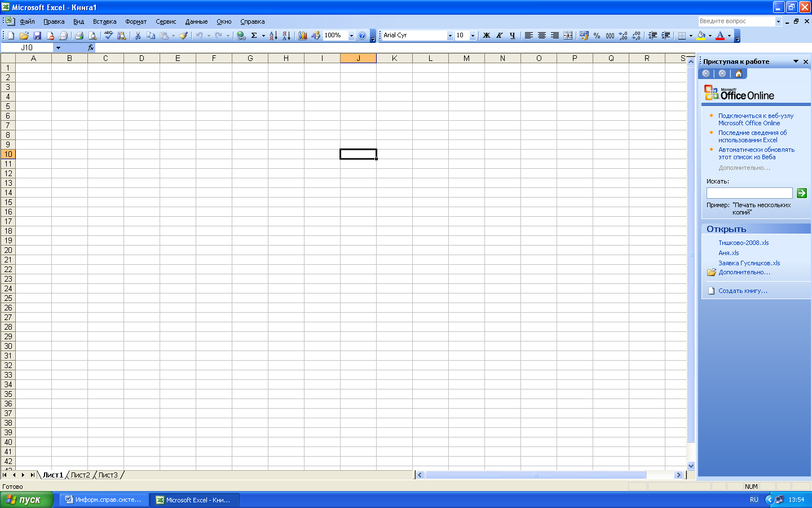This screenshot has height=508, width=812.
Task: Click the Введите вопрос help box
Action: 736,21
